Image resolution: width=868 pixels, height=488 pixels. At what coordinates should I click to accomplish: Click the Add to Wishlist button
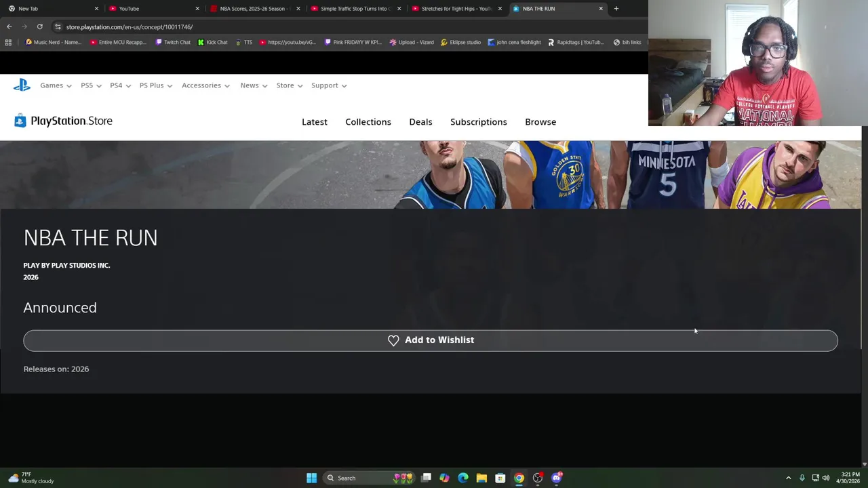[x=431, y=340]
